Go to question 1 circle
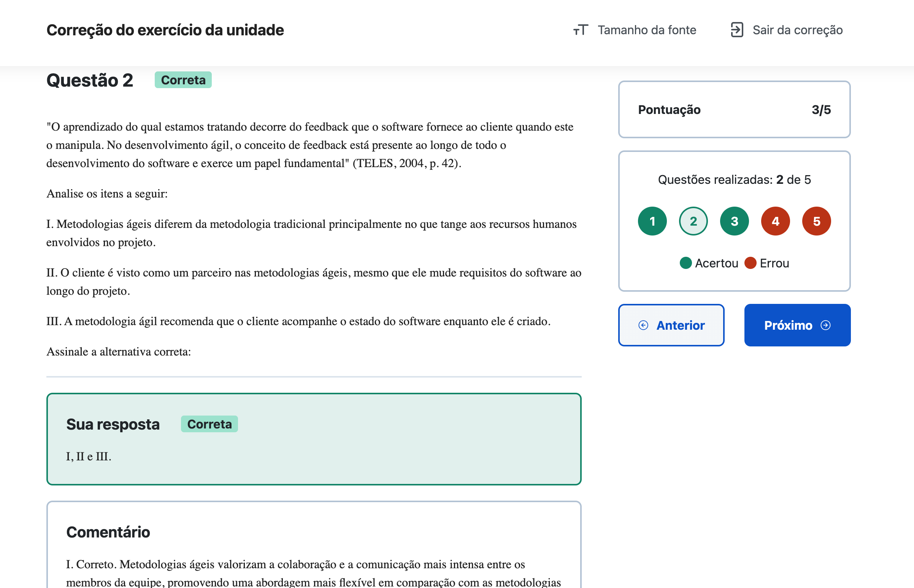 pyautogui.click(x=652, y=221)
